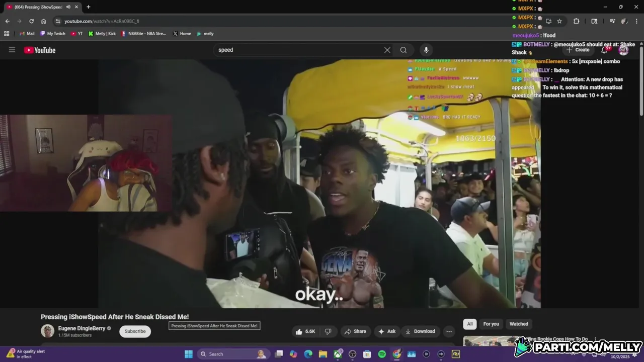Open the YouTube hamburger guide menu
Viewport: 644px width, 362px height.
12,50
